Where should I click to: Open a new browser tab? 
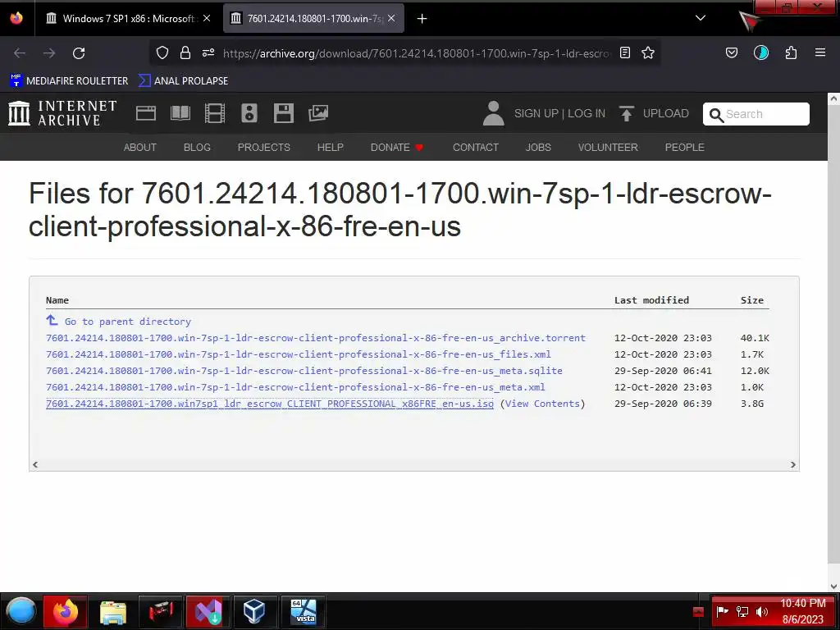422,19
